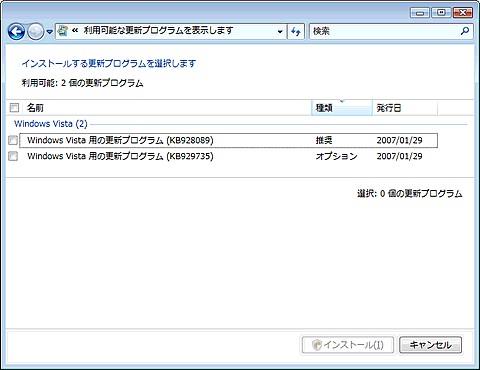
Task: Click the 2007/01/29 date of KB928089
Action: [399, 140]
